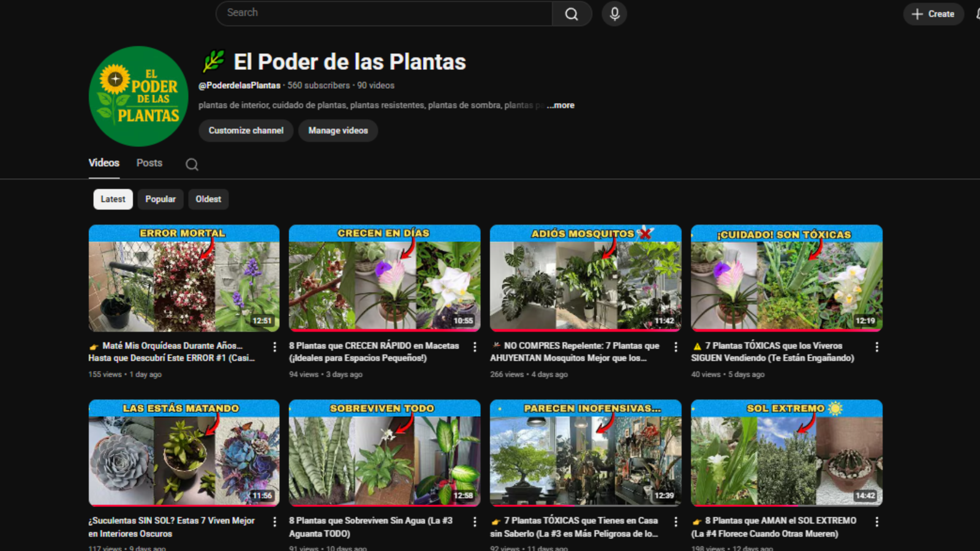This screenshot has width=980, height=551.
Task: Click the channel name 'El Poder de las Plantas'
Action: point(350,62)
